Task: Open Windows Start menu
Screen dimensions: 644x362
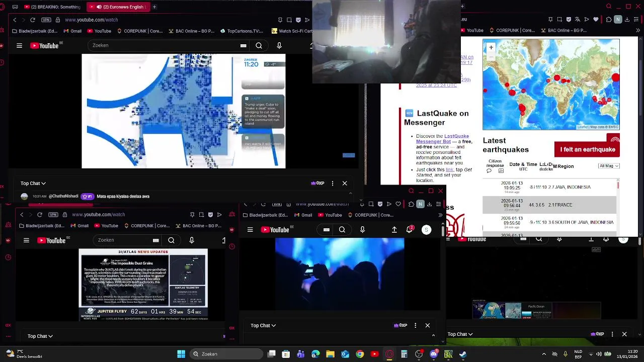Action: pyautogui.click(x=181, y=354)
